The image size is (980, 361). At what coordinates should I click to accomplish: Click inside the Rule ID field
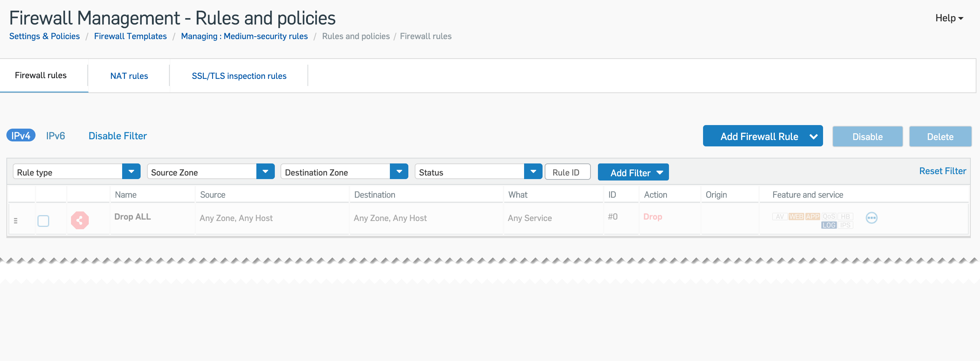(x=568, y=172)
